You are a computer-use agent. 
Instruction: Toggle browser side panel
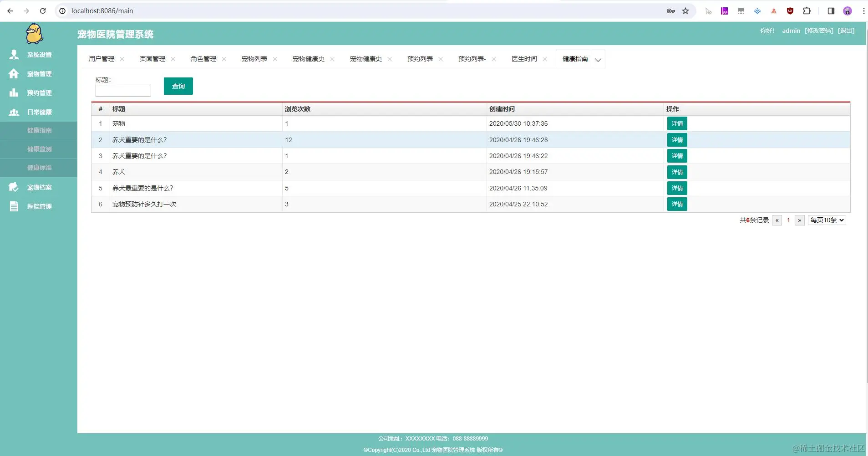pyautogui.click(x=831, y=11)
